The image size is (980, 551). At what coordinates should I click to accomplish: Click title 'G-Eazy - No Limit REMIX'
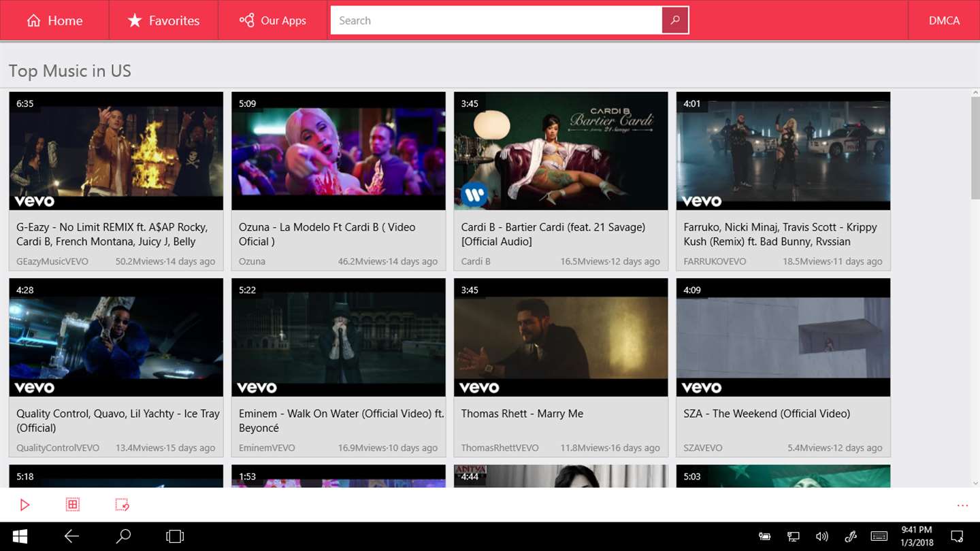112,234
